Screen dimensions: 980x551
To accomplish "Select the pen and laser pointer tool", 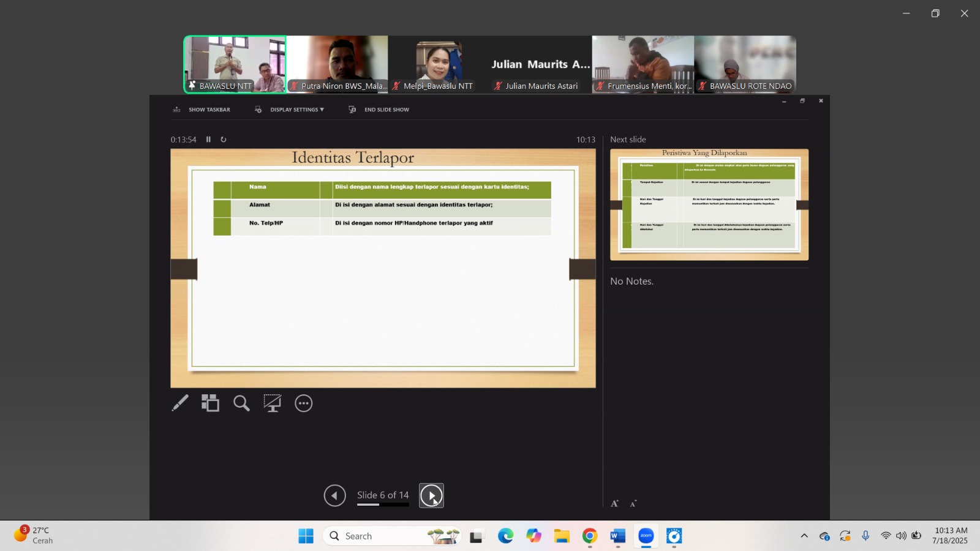I will (180, 403).
